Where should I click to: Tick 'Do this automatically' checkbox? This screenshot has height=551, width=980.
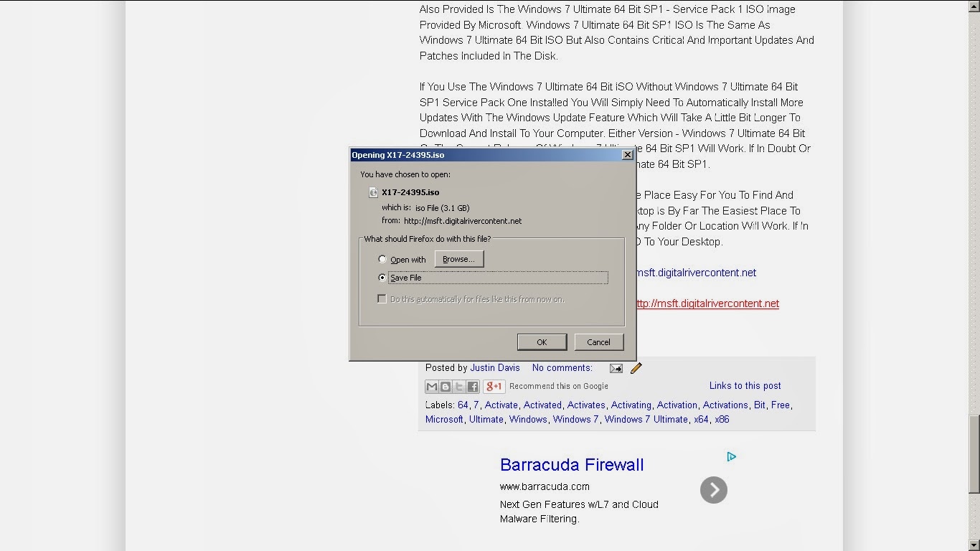point(382,298)
